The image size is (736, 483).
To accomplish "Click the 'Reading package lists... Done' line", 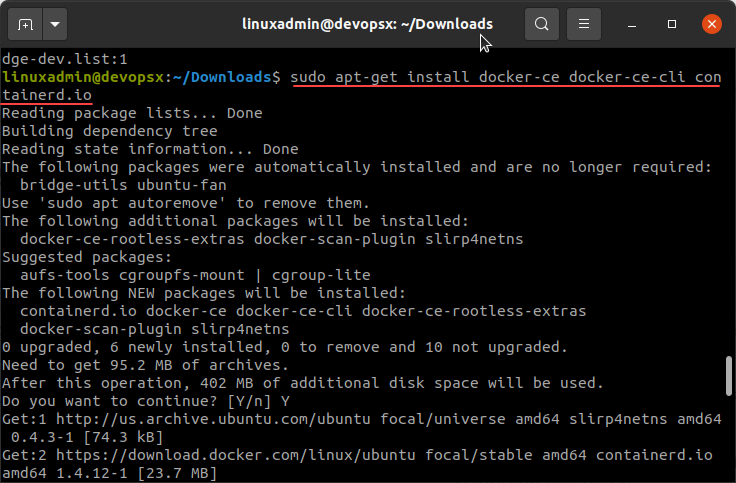I will click(x=132, y=113).
